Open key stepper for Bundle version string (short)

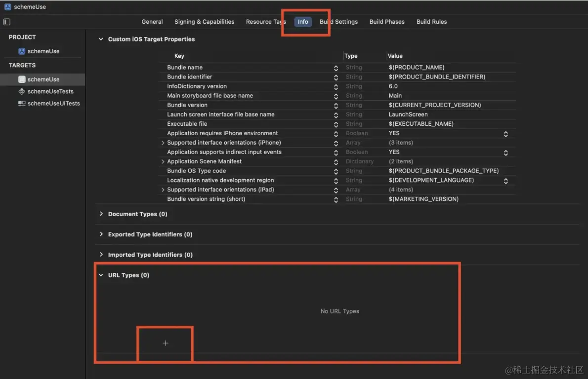pyautogui.click(x=336, y=199)
